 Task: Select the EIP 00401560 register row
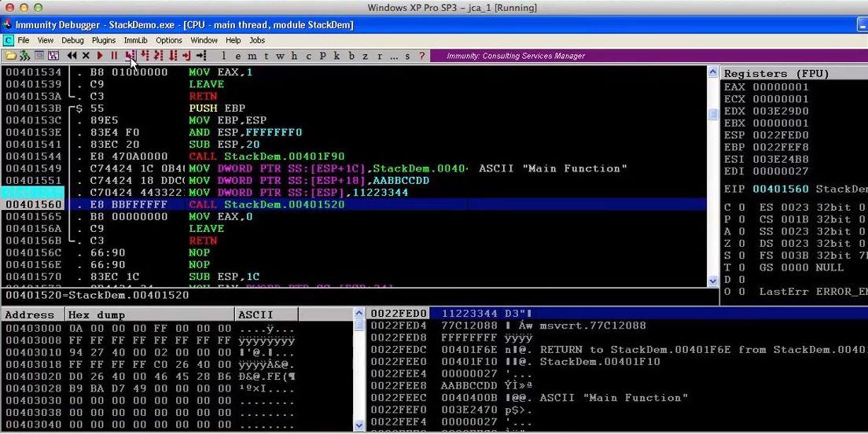pyautogui.click(x=794, y=189)
